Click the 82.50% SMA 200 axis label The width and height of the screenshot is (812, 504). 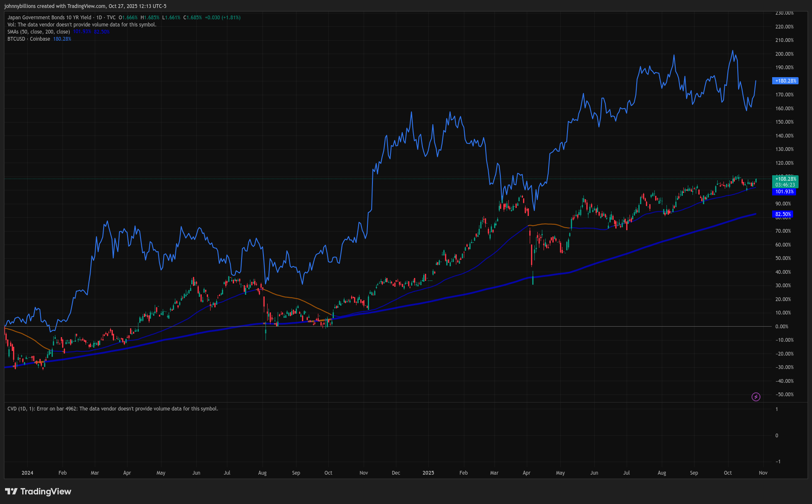point(783,214)
